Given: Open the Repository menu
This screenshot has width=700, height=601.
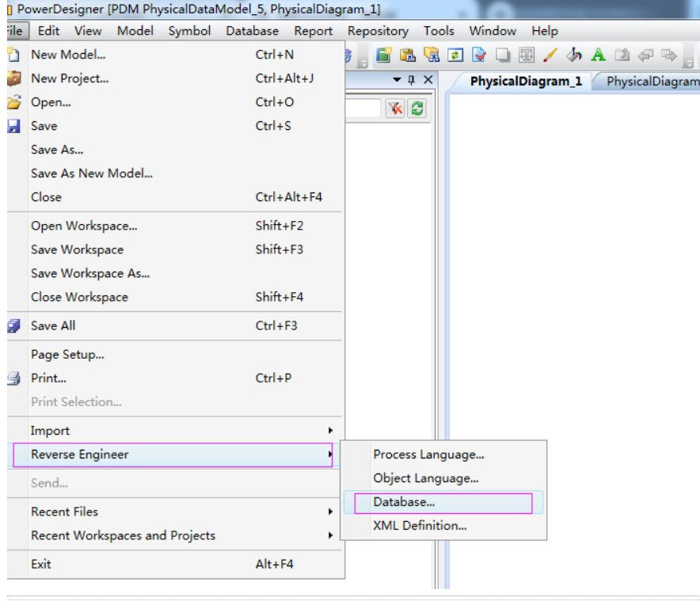Looking at the screenshot, I should (x=378, y=31).
